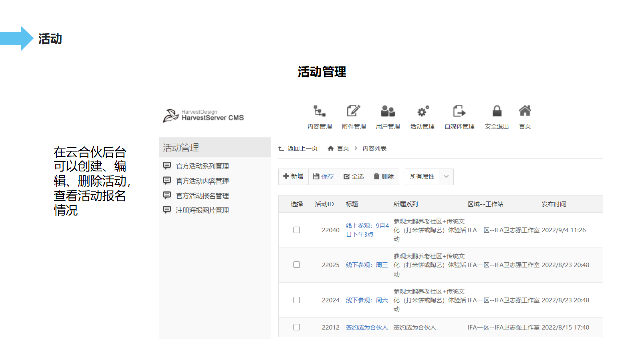Click chat icon beside 官方活动内容管理
This screenshot has width=644, height=362.
167,180
